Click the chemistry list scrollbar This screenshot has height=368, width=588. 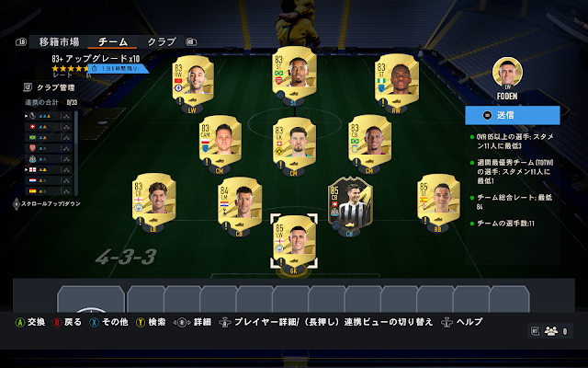[x=76, y=154]
